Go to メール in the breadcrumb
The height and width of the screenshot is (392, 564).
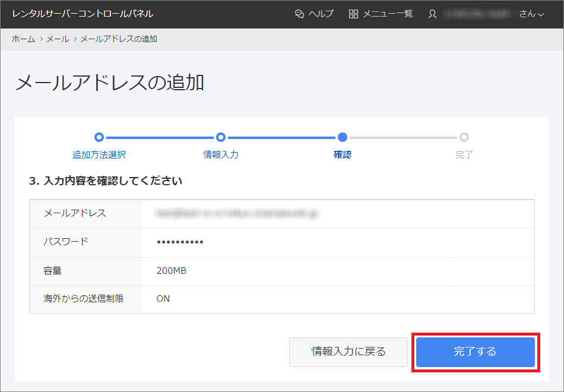[58, 39]
